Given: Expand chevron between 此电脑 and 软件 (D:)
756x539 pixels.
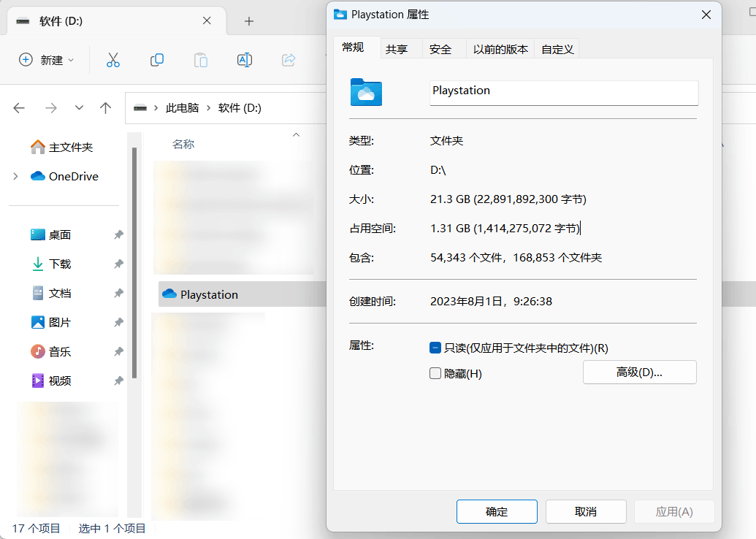Looking at the screenshot, I should click(x=209, y=108).
